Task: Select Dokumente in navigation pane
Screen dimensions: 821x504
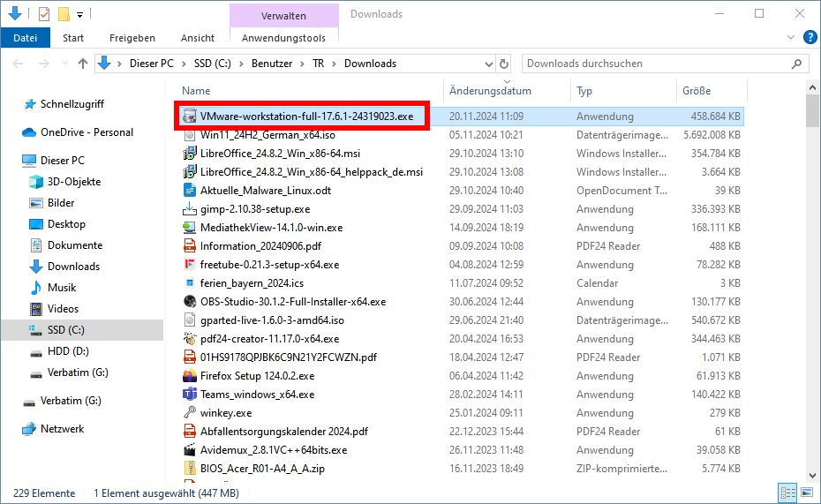Action: pos(75,245)
